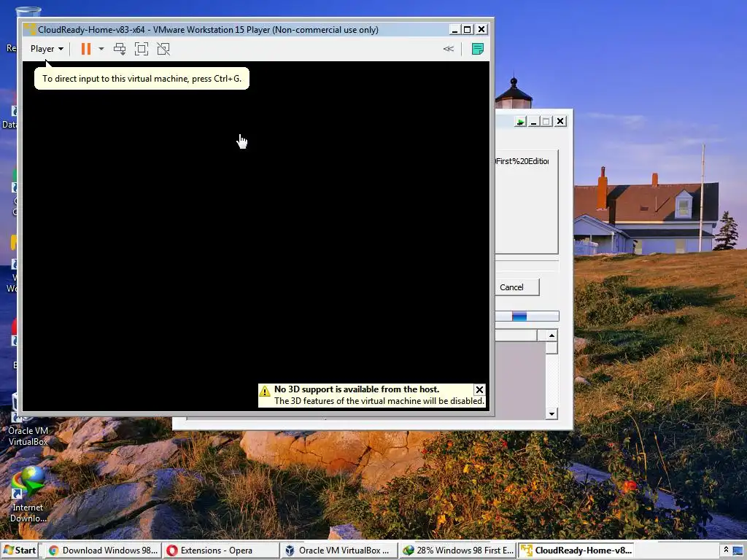The width and height of the screenshot is (747, 560).
Task: Maximize the VMware Player window
Action: click(468, 29)
